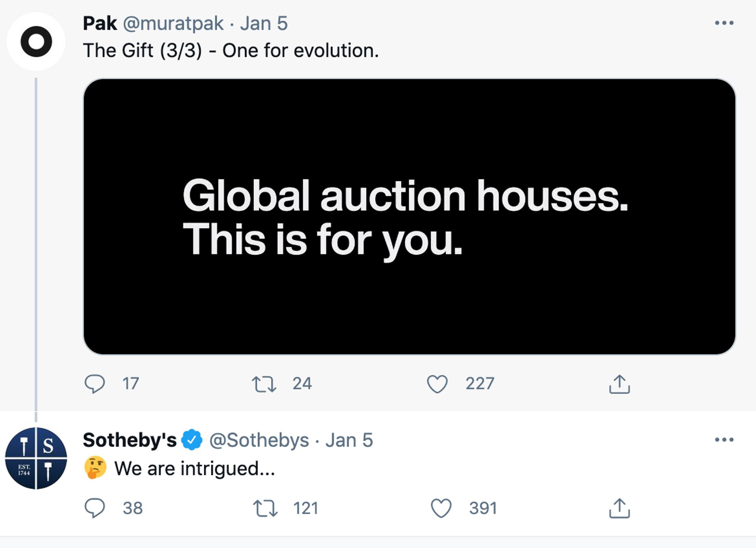Open Sotheby's tweet Jan 5 timestamp

coord(349,440)
